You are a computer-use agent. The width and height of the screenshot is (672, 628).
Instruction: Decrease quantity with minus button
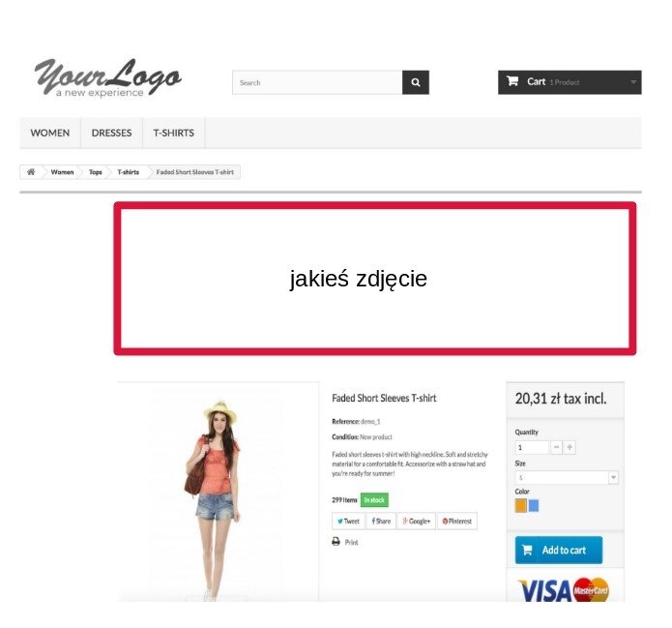coord(556,447)
